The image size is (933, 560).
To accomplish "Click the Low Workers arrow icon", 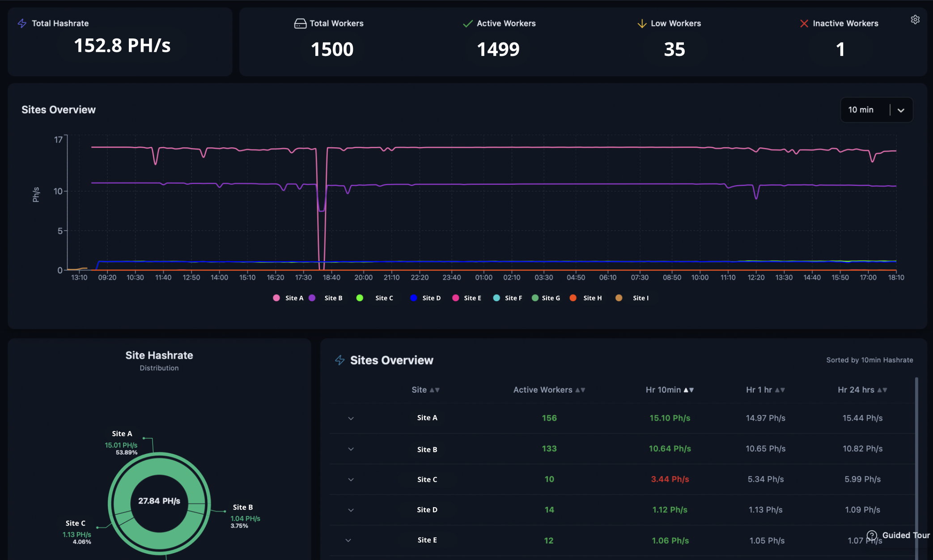I will coord(642,23).
